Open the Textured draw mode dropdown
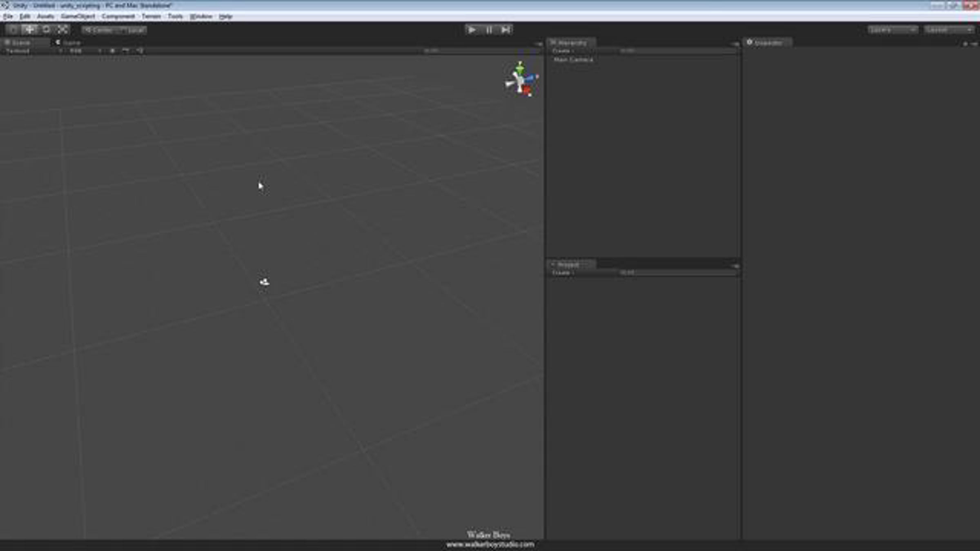Image resolution: width=980 pixels, height=551 pixels. pyautogui.click(x=33, y=51)
